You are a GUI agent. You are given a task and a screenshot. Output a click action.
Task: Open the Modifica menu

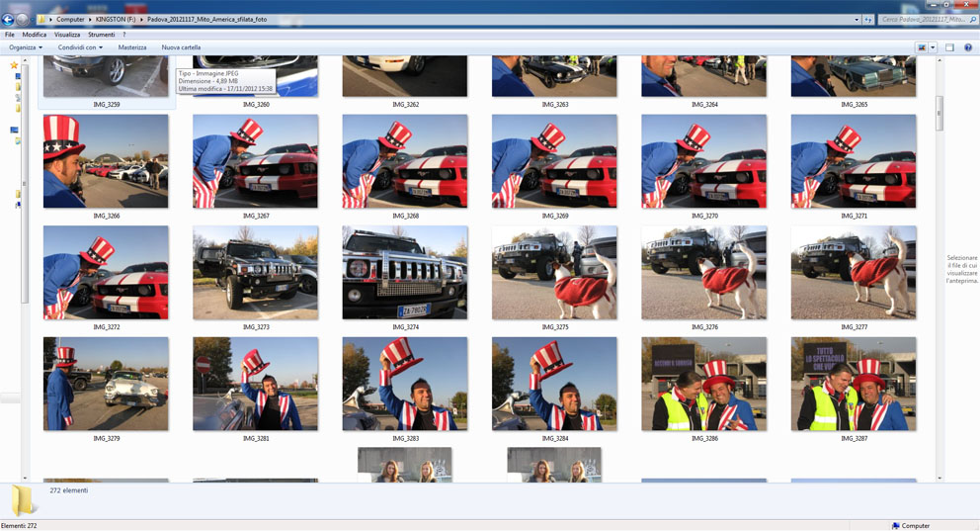click(x=35, y=35)
